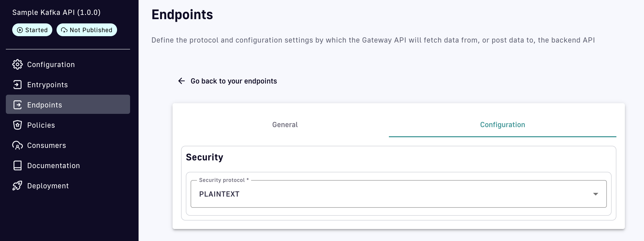644x241 pixels.
Task: Click the Sample Kafka API title
Action: point(56,13)
